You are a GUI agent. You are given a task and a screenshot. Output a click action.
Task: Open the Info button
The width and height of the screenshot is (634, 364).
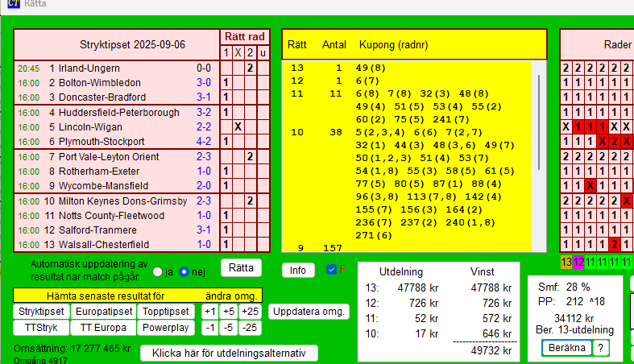pyautogui.click(x=297, y=270)
